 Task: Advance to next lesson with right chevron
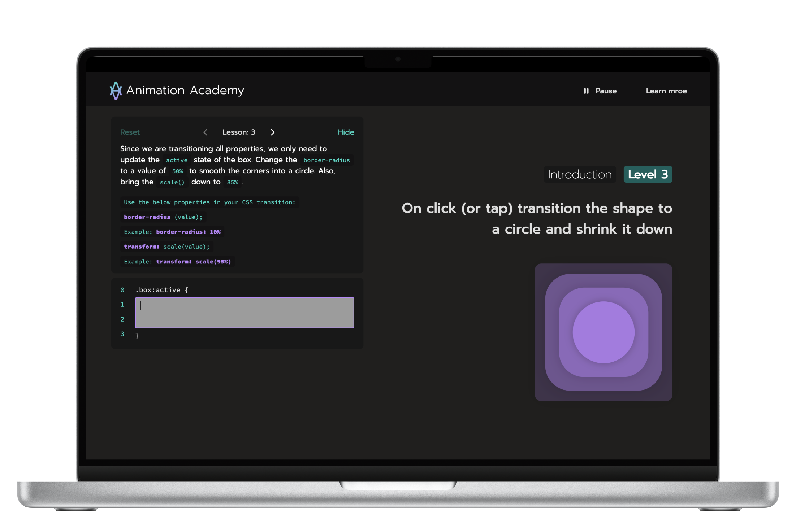273,132
